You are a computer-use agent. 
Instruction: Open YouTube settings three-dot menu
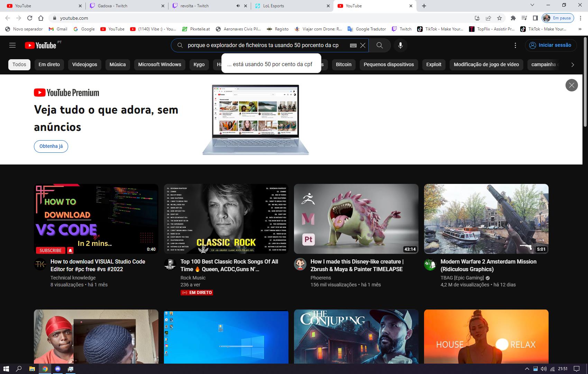[x=515, y=45]
